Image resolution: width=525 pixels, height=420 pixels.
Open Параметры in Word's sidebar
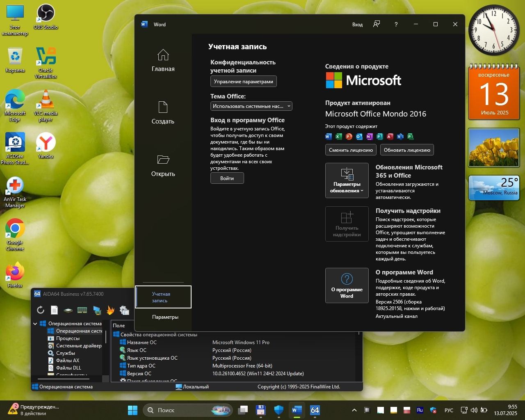pos(165,317)
